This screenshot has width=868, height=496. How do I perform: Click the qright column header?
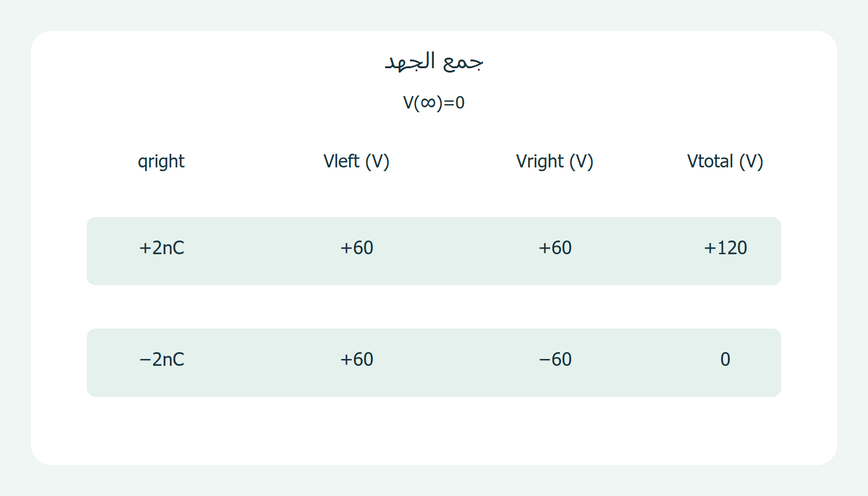pos(161,161)
